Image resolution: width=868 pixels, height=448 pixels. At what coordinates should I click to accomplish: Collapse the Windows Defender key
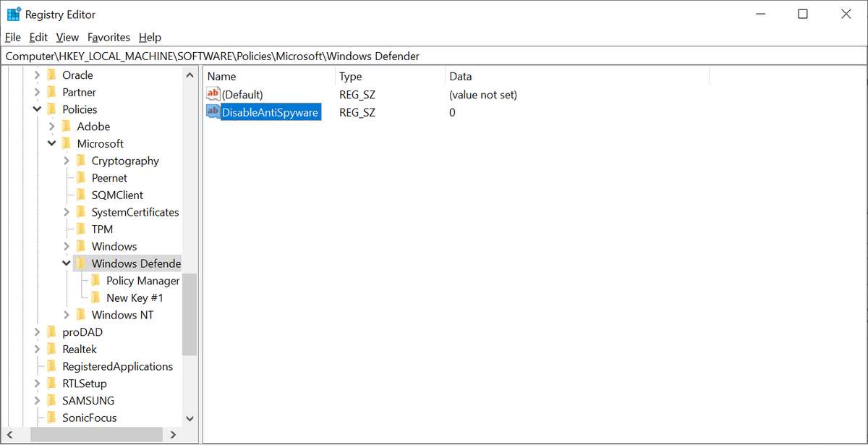point(67,263)
